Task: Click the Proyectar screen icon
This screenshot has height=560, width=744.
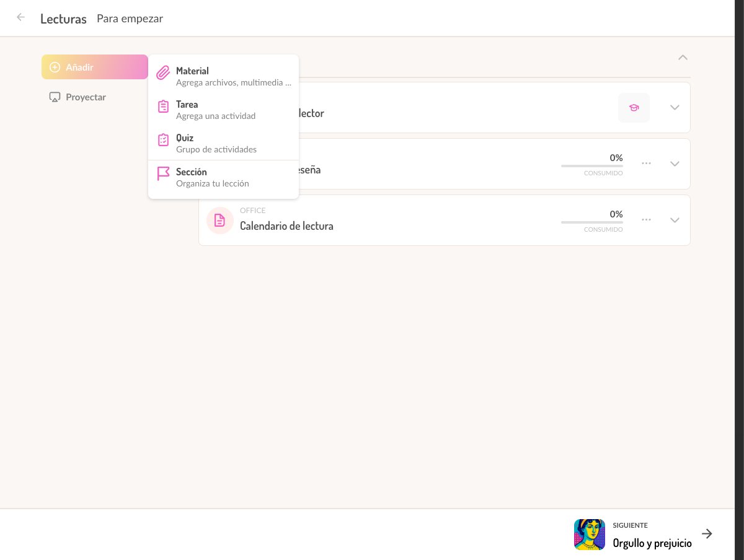Action: pyautogui.click(x=55, y=97)
